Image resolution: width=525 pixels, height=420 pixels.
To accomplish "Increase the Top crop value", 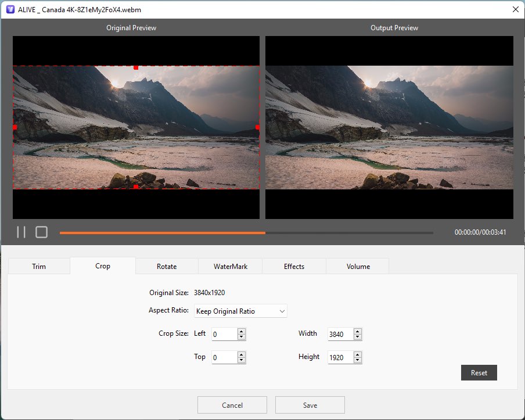I will 240,354.
